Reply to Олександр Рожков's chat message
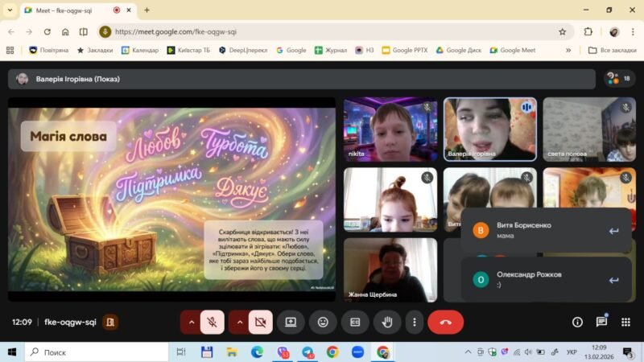 pyautogui.click(x=613, y=280)
